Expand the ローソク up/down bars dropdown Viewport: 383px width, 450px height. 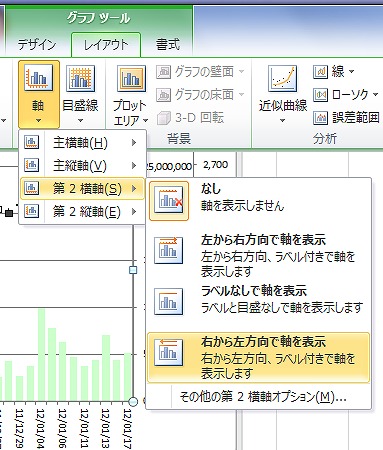[376, 95]
